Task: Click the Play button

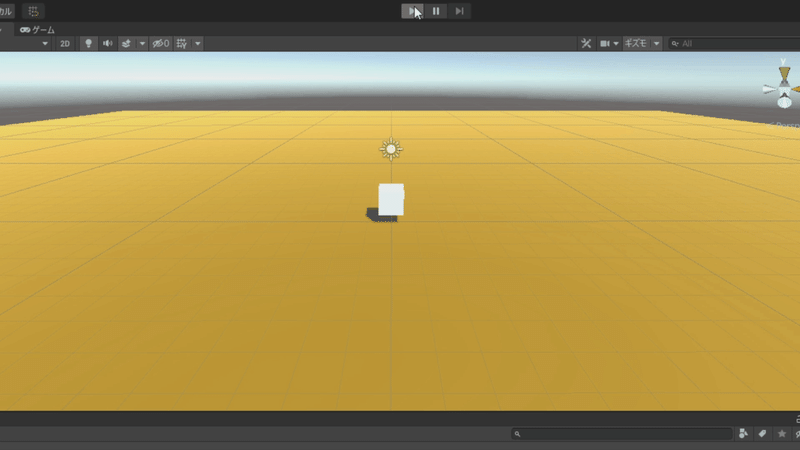Action: [x=412, y=11]
